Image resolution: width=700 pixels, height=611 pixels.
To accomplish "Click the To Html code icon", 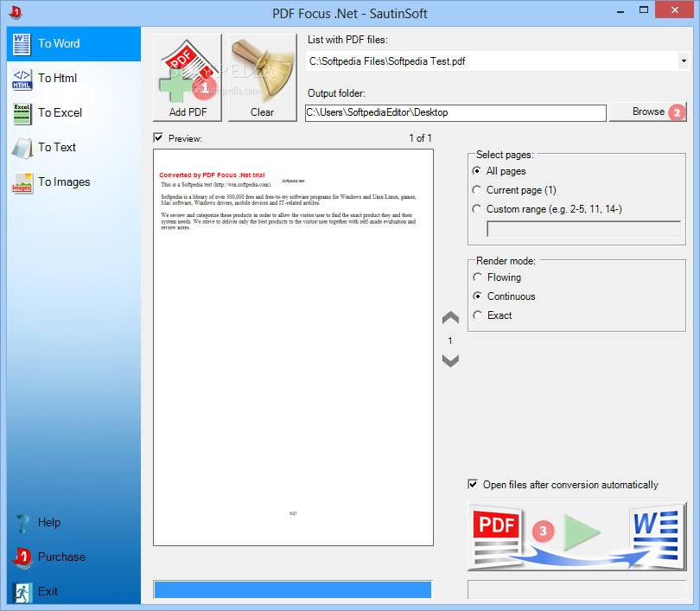I will (x=22, y=80).
